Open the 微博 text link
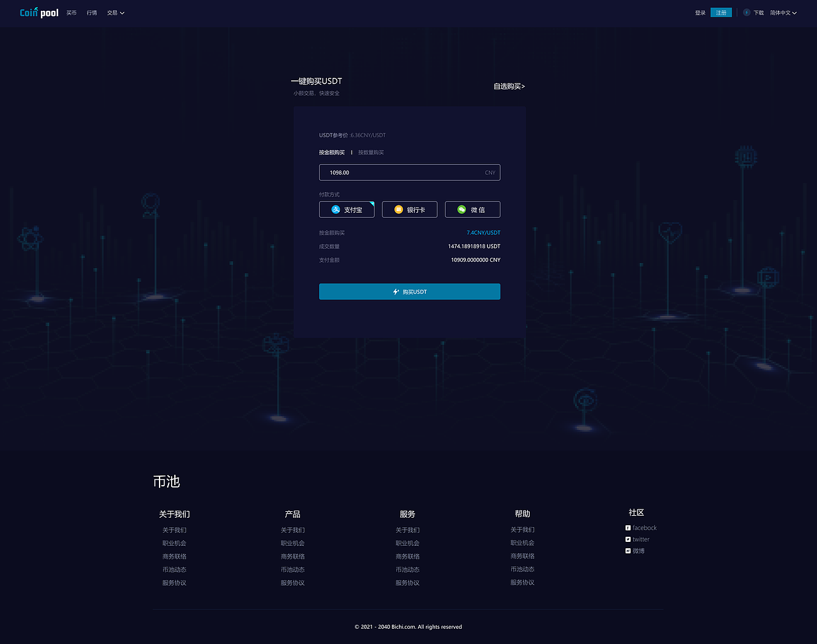Viewport: 817px width, 644px height. pyautogui.click(x=639, y=551)
